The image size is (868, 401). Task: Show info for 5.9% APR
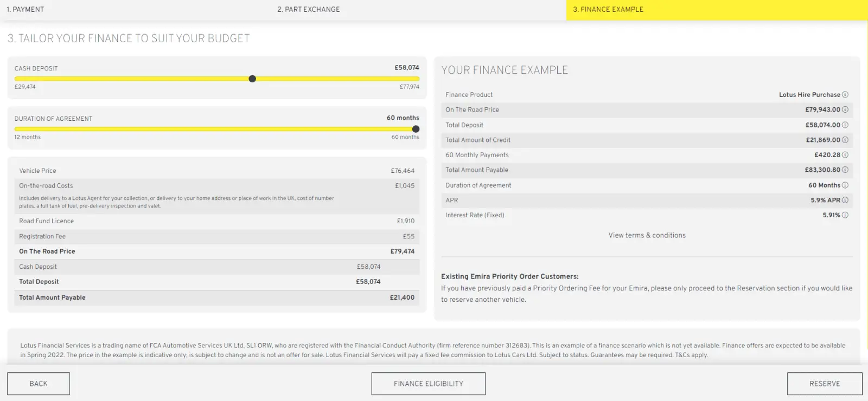(845, 200)
